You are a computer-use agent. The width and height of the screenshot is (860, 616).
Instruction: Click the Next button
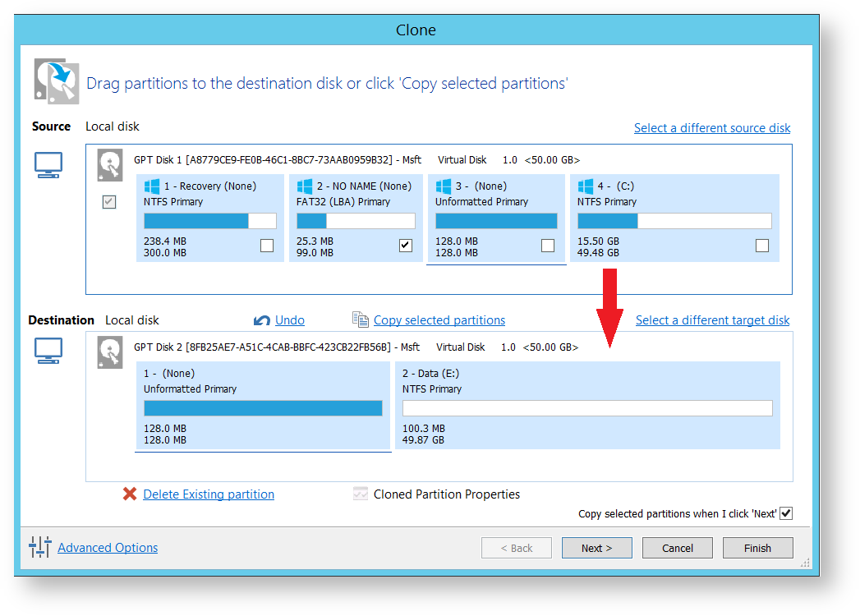coord(596,548)
